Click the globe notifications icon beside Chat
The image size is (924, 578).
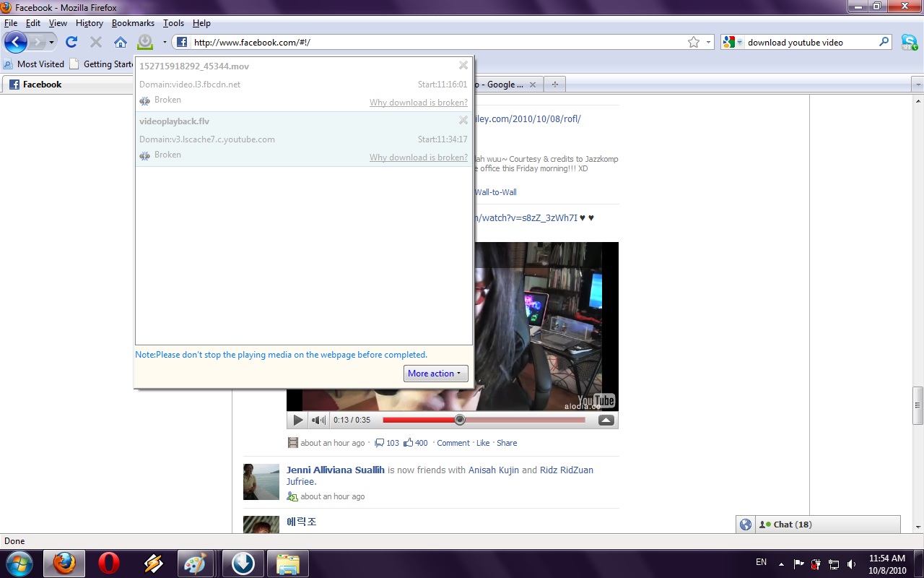tap(746, 525)
